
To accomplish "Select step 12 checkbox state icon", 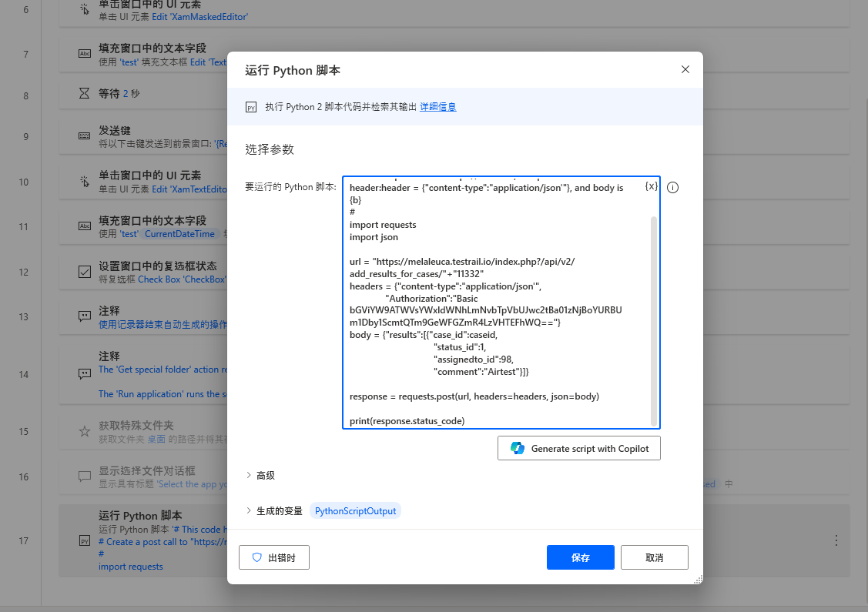I will pyautogui.click(x=84, y=272).
